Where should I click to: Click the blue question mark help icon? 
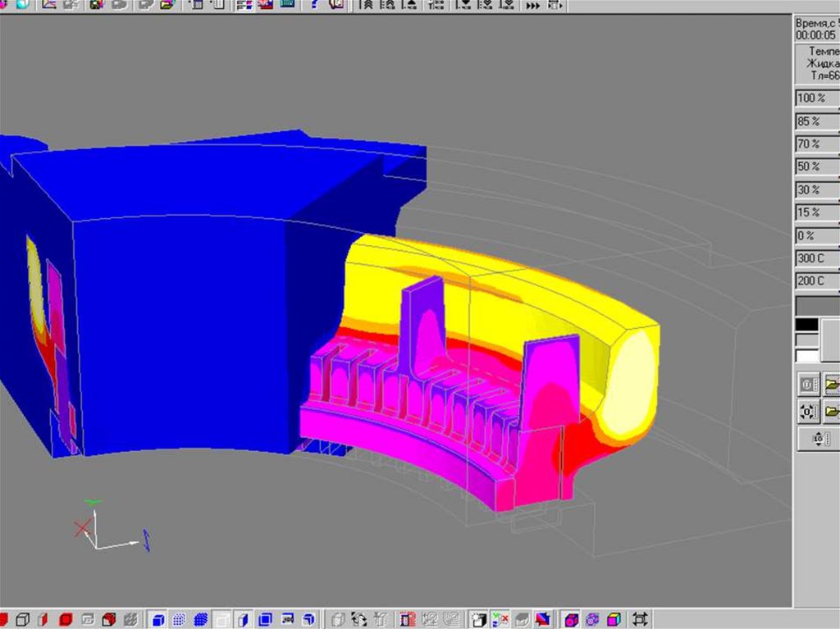[315, 5]
